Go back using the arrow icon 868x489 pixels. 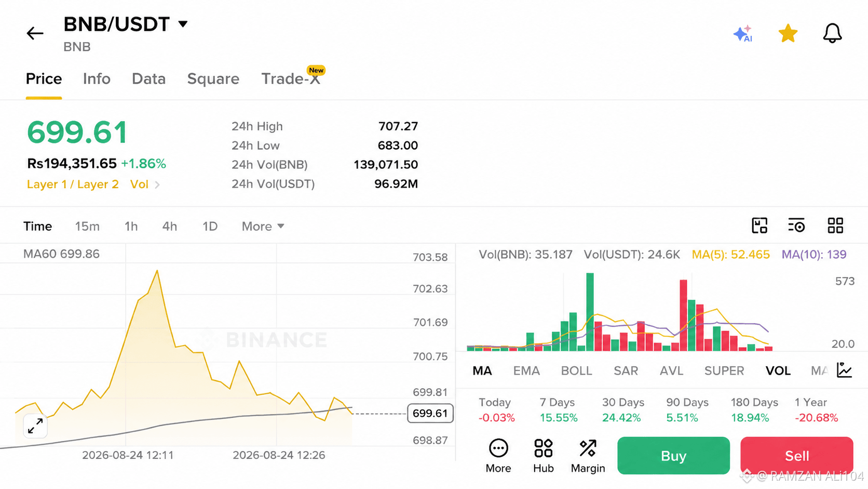[35, 33]
